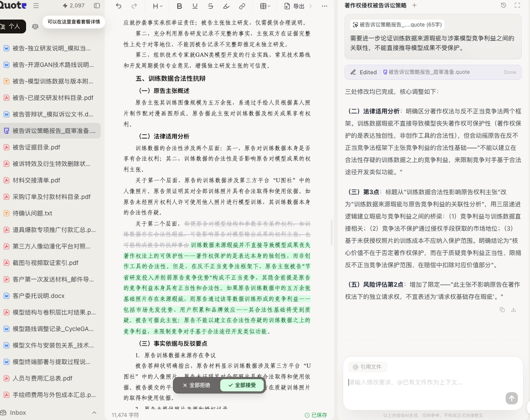The height and width of the screenshot is (420, 530).
Task: Open file 模型结构与卷积层比对结果.p...
Action: tap(50, 312)
